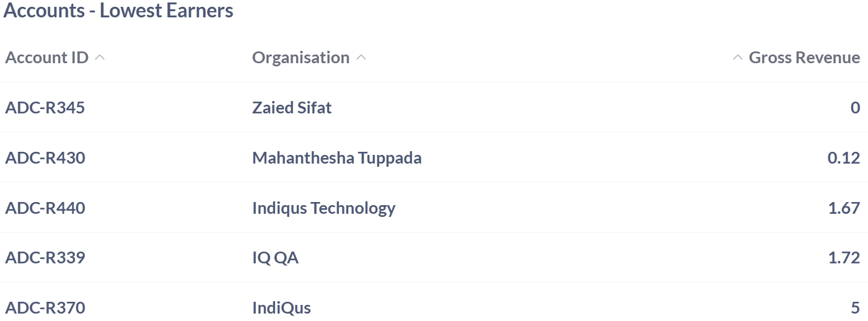Select account ID ADC-R345
868x321 pixels.
coord(45,108)
